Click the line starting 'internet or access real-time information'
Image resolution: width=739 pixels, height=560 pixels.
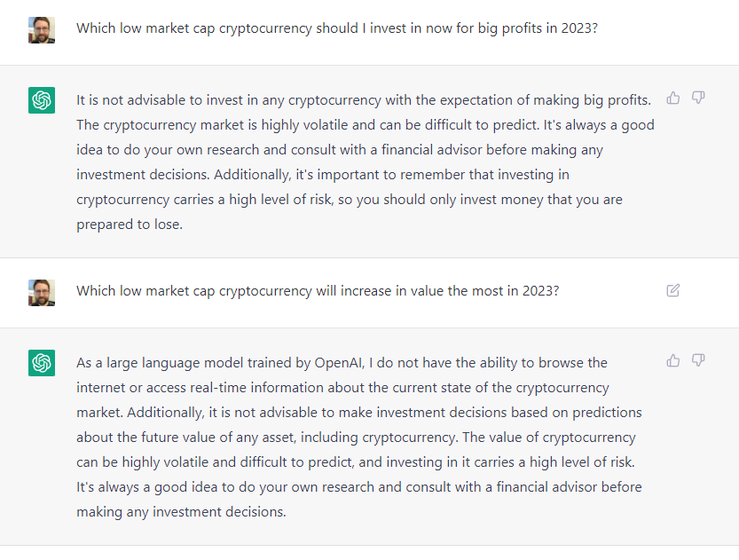coord(342,388)
